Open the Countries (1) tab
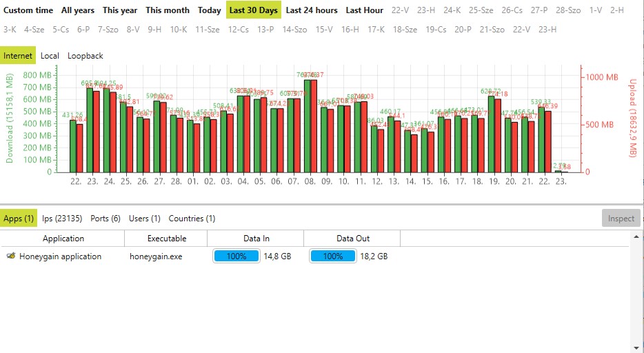644x353 pixels. (192, 219)
